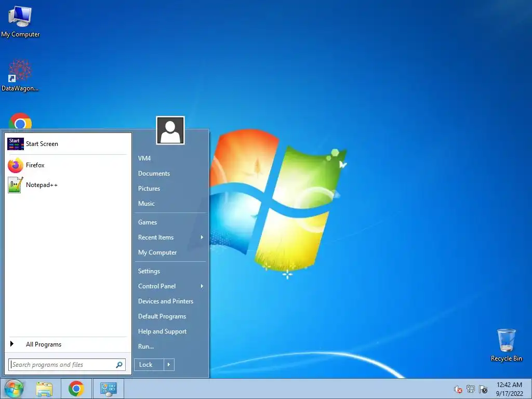
Task: Click the muted volume tray icon
Action: click(458, 389)
